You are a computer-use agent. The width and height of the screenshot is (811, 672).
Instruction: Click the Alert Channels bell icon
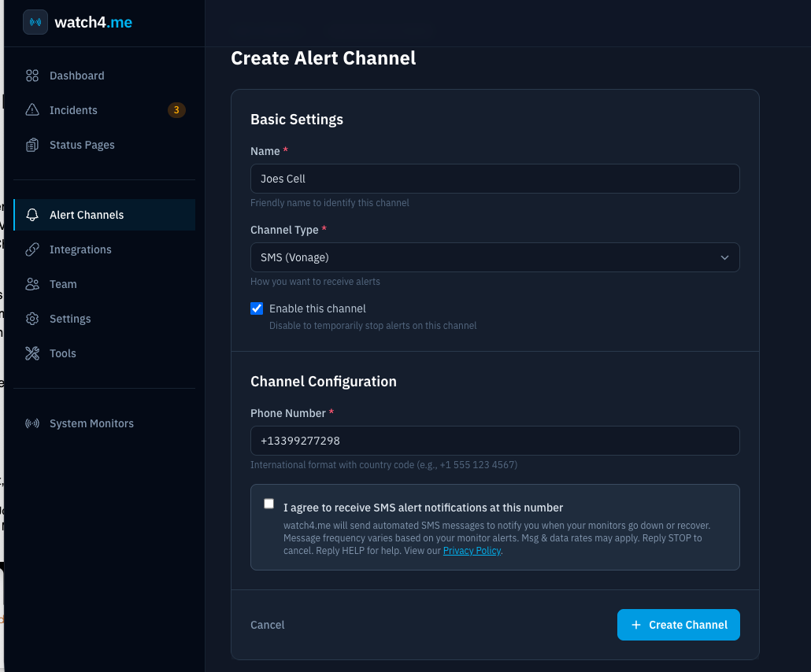tap(32, 215)
